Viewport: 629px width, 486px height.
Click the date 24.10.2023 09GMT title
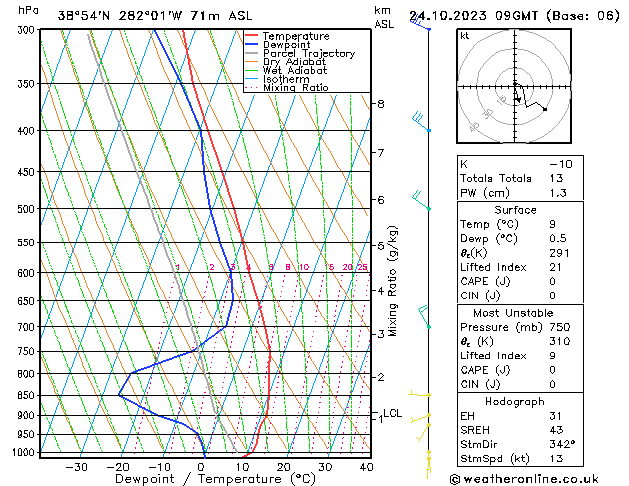point(473,16)
